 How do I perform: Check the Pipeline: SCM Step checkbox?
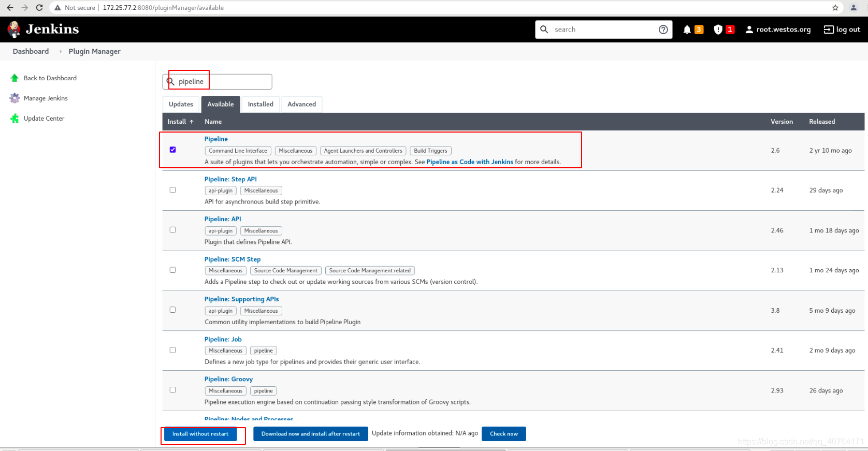(173, 270)
